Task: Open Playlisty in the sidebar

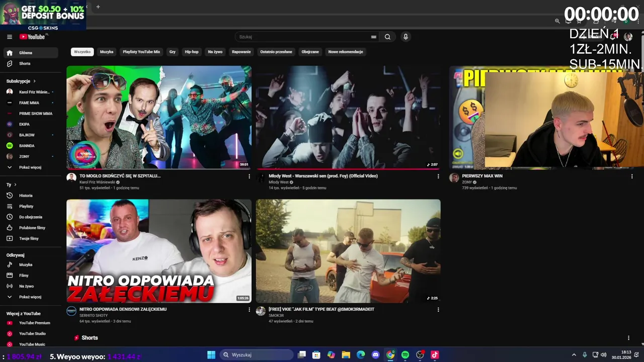Action: click(x=31, y=206)
